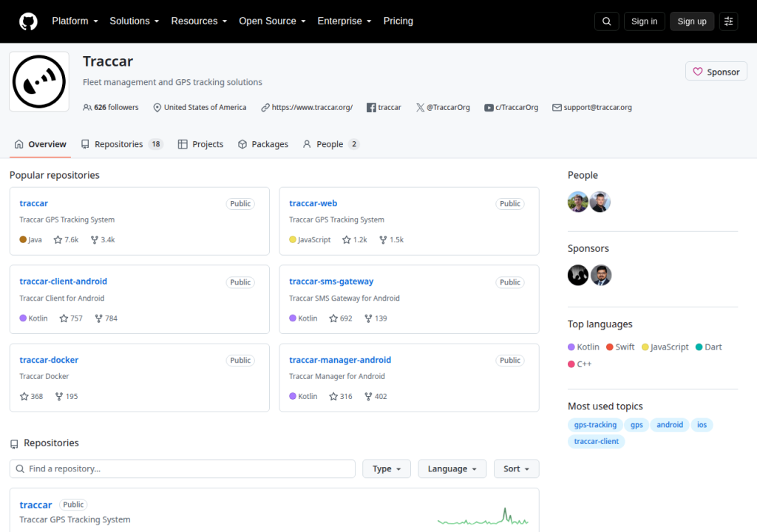Image resolution: width=757 pixels, height=532 pixels.
Task: Switch to the Packages tab
Action: pos(263,144)
